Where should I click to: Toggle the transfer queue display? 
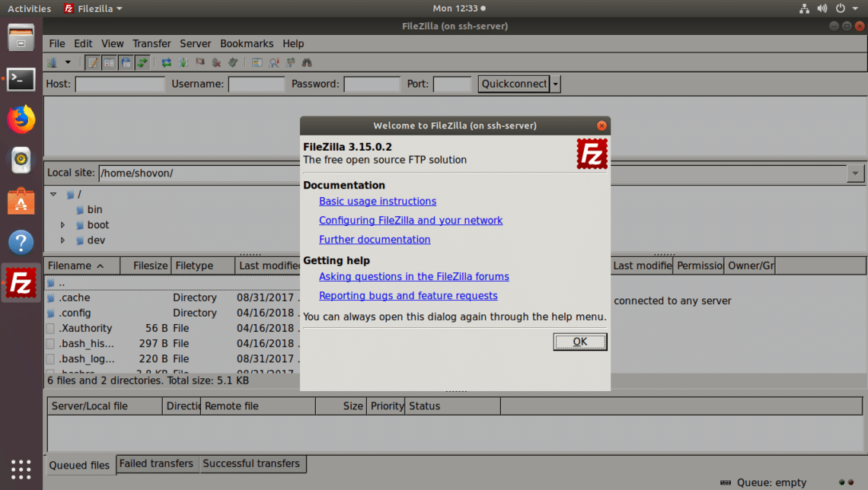(142, 62)
